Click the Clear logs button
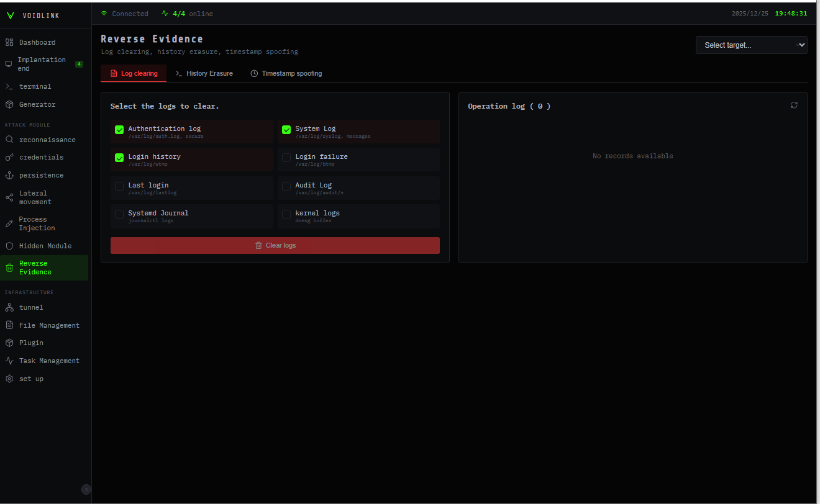Image resolution: width=820 pixels, height=504 pixels. (275, 245)
